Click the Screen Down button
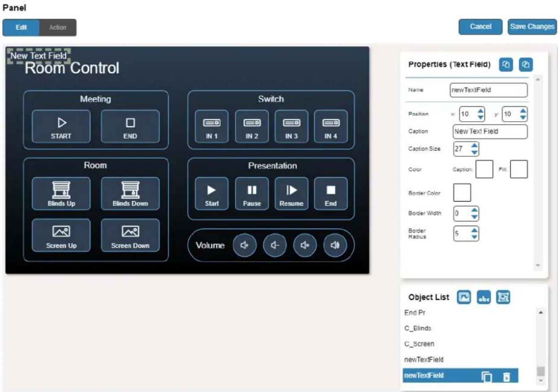 (130, 235)
